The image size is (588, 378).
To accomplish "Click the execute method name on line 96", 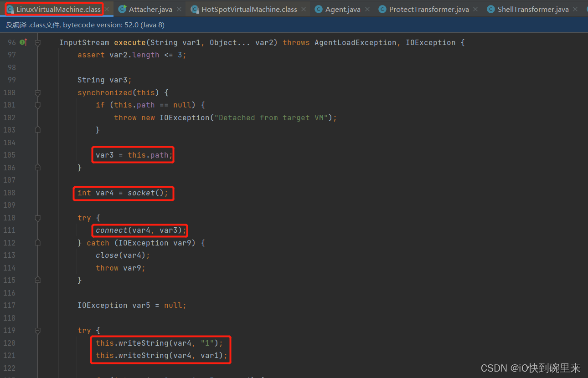I will [x=130, y=42].
